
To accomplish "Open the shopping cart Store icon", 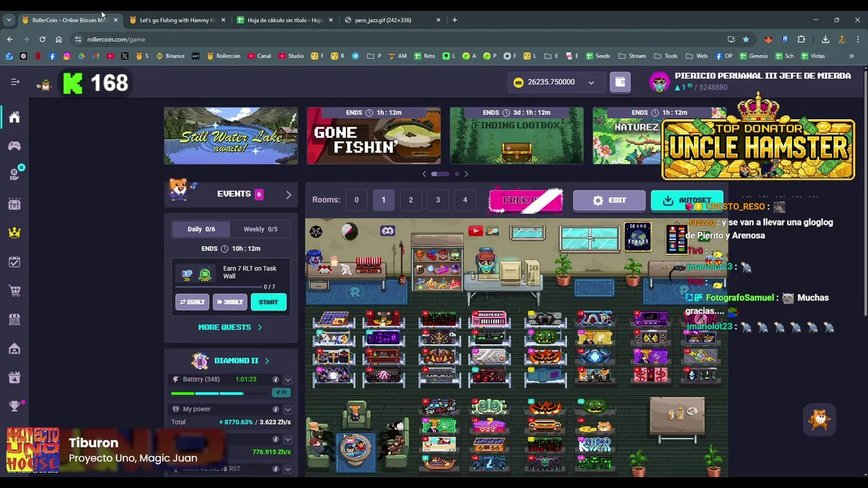I will 14,291.
